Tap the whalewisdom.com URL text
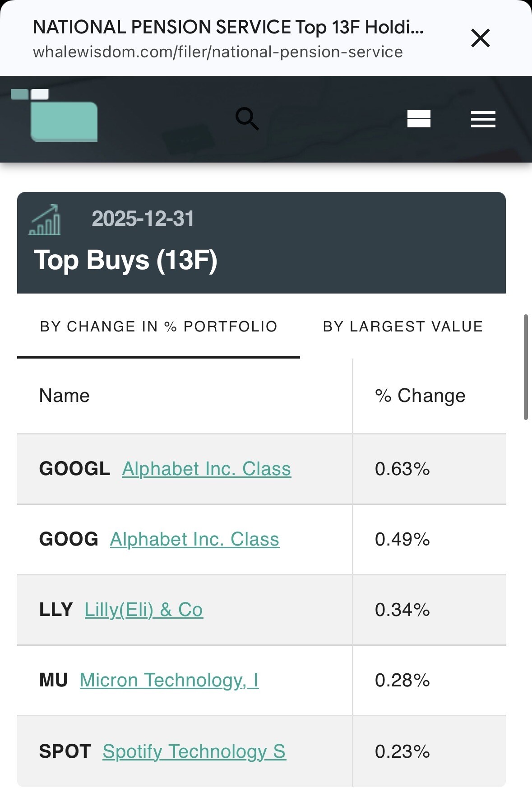Image resolution: width=532 pixels, height=793 pixels. pyautogui.click(x=218, y=52)
